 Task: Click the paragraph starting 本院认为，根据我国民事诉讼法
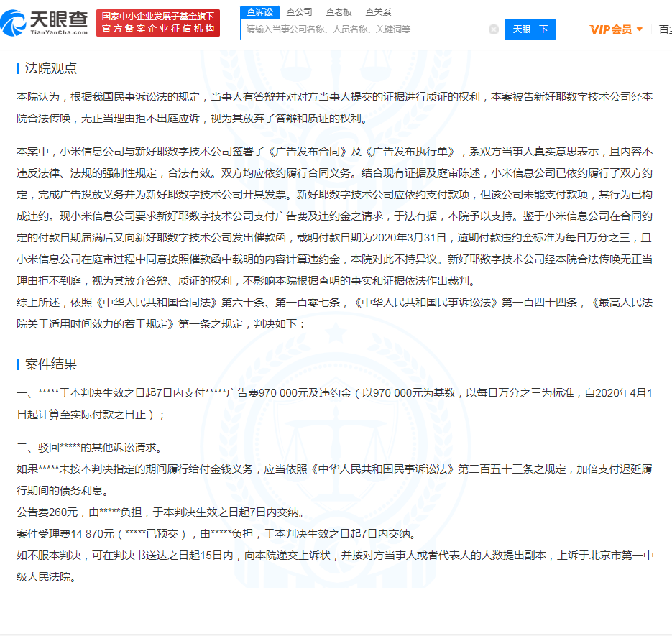[x=335, y=108]
